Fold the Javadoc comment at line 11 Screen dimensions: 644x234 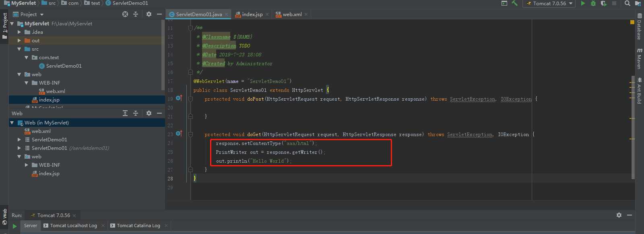click(190, 28)
